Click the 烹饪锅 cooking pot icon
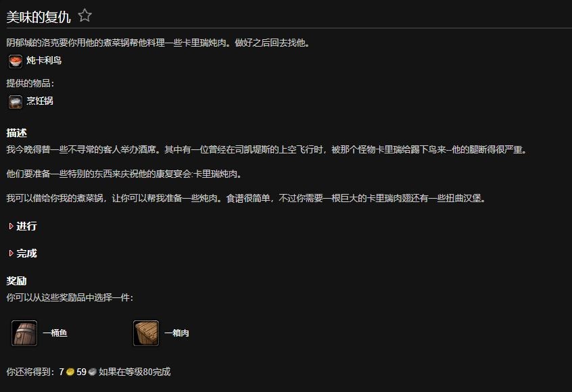 [16, 102]
